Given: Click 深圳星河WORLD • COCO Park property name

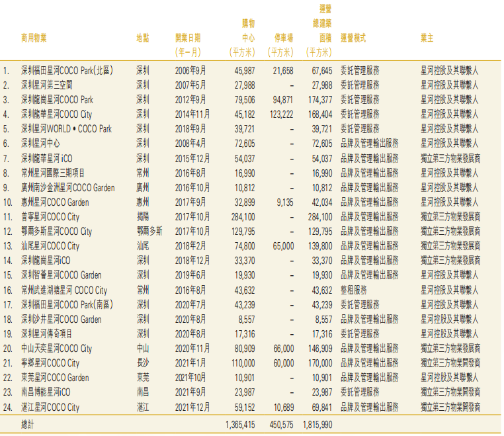Looking at the screenshot, I should tap(66, 128).
